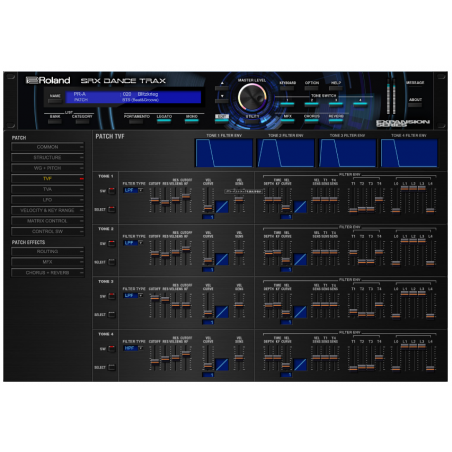Toggle the MFX switch in header
Screen dimensions: 452x452
[287, 121]
